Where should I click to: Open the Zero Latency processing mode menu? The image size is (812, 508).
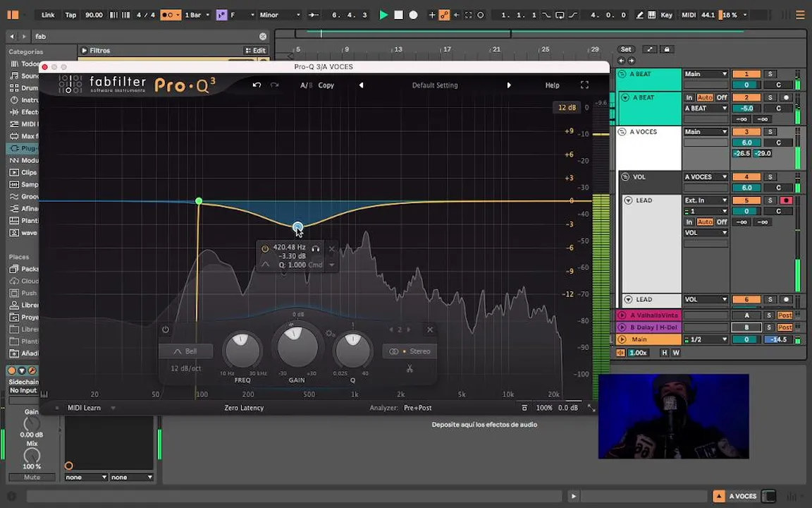244,408
